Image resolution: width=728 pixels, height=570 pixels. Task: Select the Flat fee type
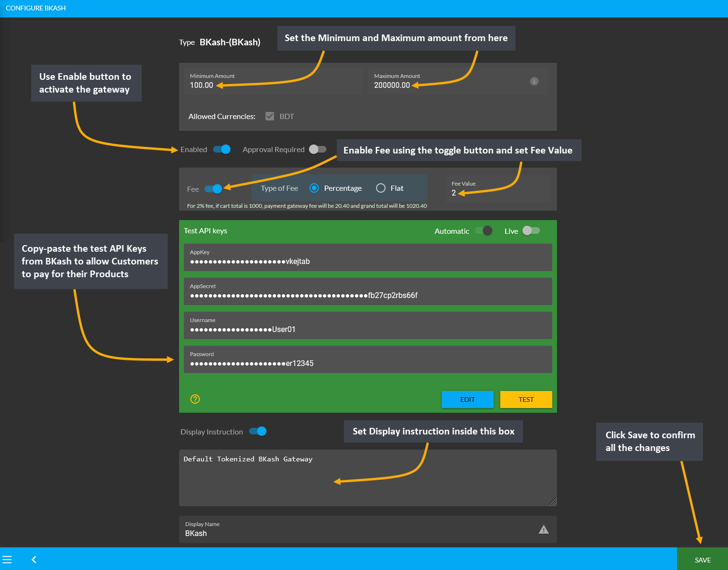tap(381, 188)
